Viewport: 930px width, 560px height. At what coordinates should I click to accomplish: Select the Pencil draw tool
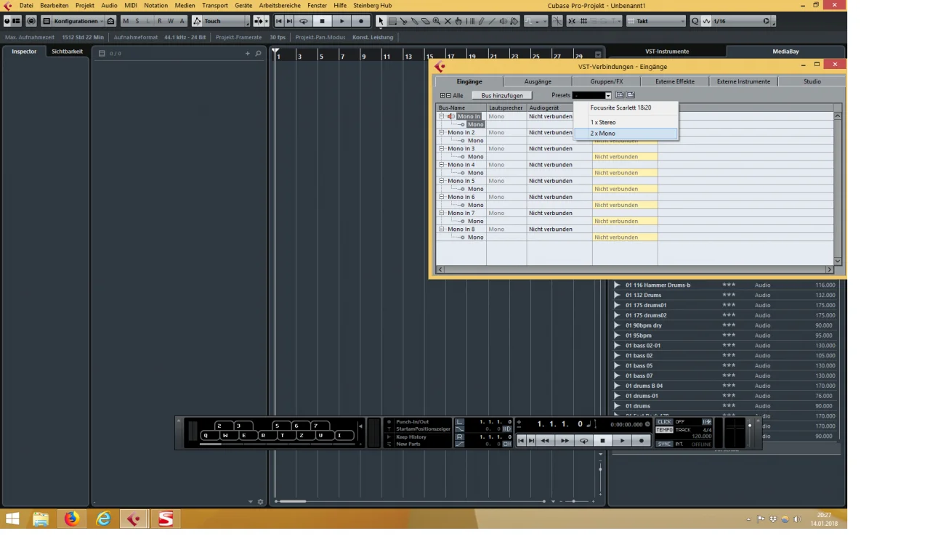pos(480,21)
